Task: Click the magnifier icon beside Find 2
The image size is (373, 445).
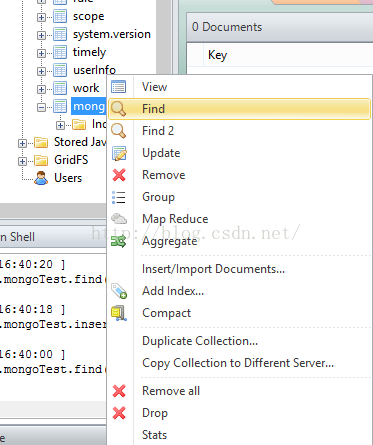Action: 119,131
